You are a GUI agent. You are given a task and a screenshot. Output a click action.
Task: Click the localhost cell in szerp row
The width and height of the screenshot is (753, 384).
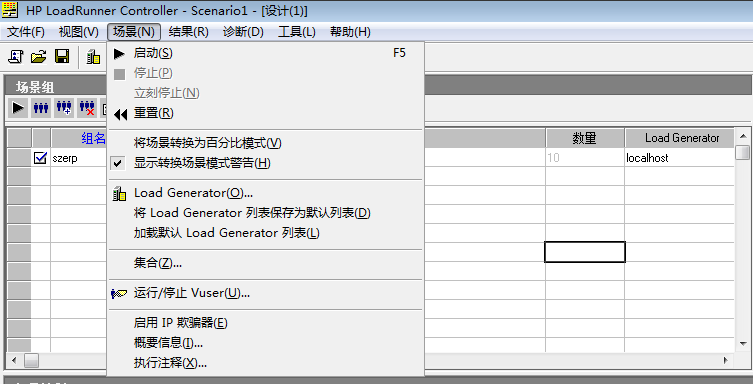click(679, 158)
